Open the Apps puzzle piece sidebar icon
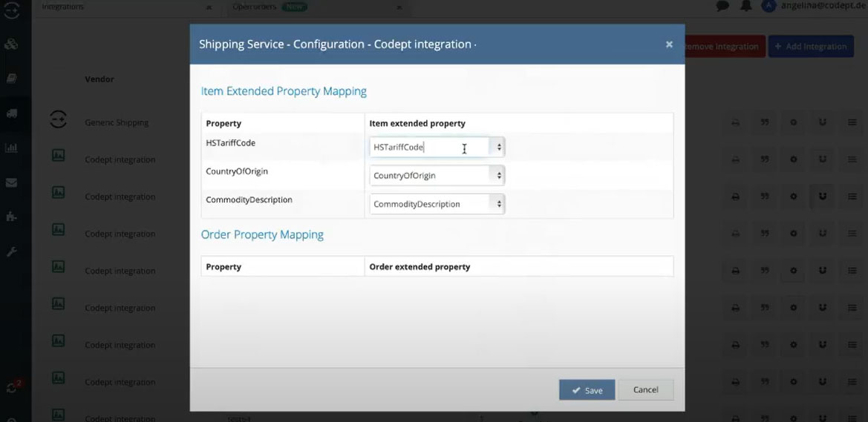The height and width of the screenshot is (422, 868). [x=11, y=217]
